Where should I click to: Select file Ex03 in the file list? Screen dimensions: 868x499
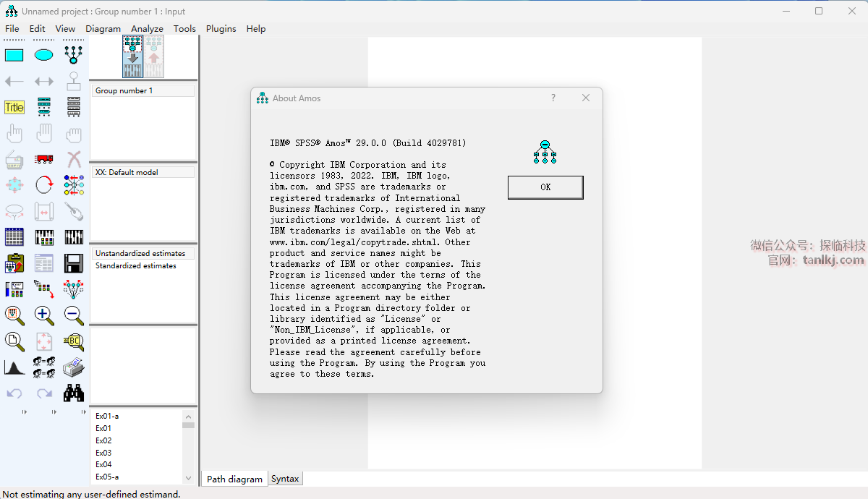pyautogui.click(x=103, y=453)
